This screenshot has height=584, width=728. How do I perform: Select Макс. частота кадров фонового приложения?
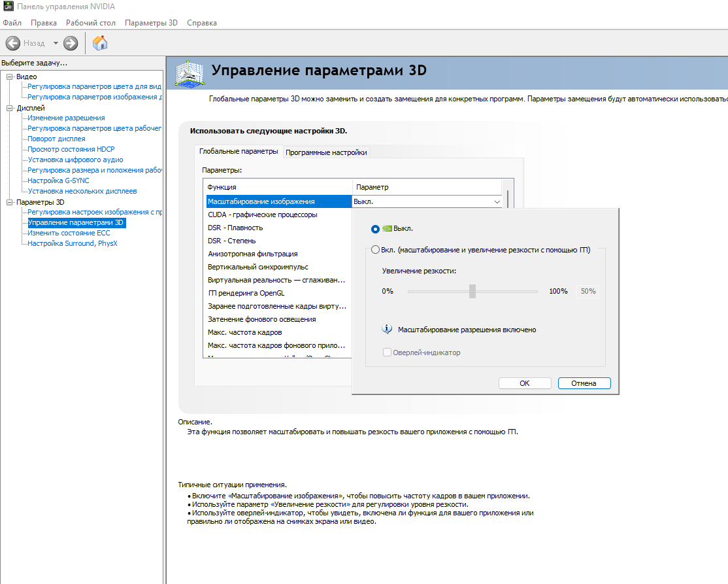pyautogui.click(x=279, y=345)
